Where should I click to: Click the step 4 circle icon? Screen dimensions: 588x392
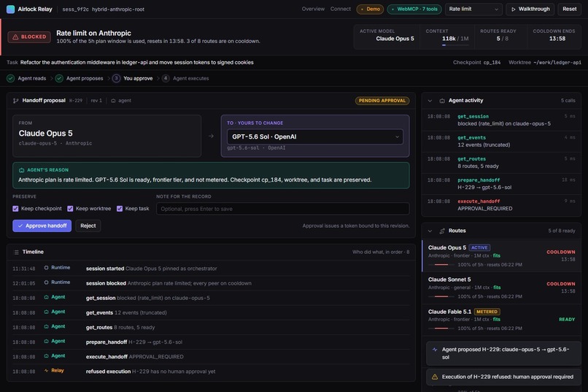click(166, 78)
